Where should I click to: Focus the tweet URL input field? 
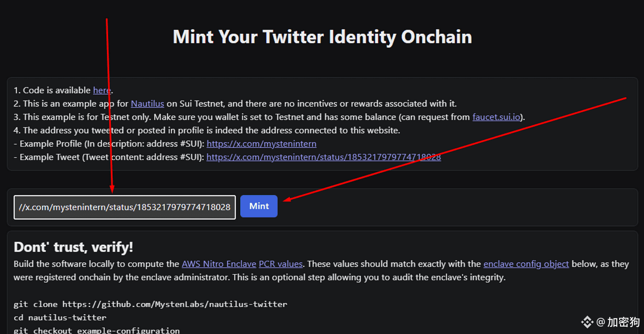[125, 207]
